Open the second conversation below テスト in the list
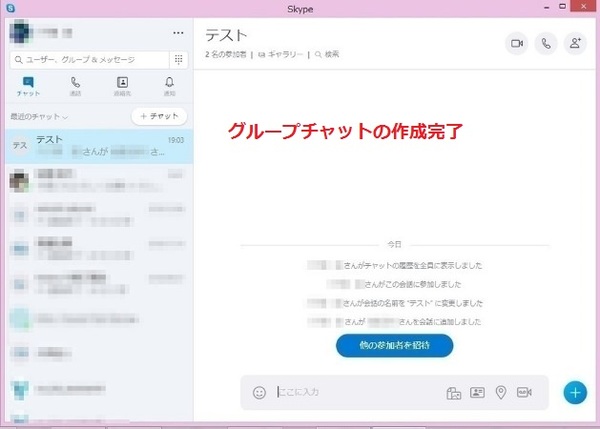Image resolution: width=600 pixels, height=429 pixels. (x=99, y=215)
